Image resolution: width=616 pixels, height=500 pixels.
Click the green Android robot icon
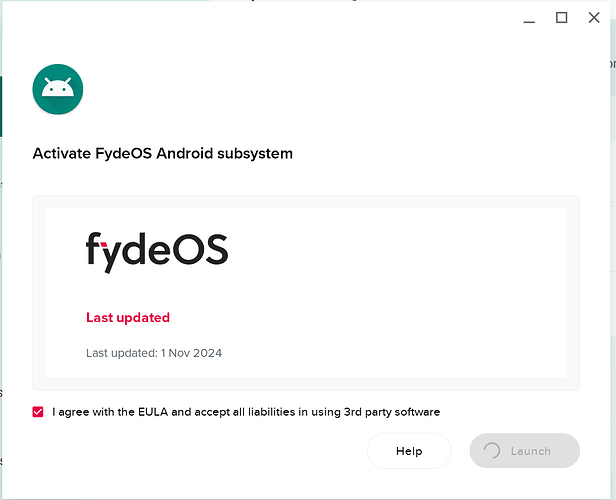click(x=57, y=88)
